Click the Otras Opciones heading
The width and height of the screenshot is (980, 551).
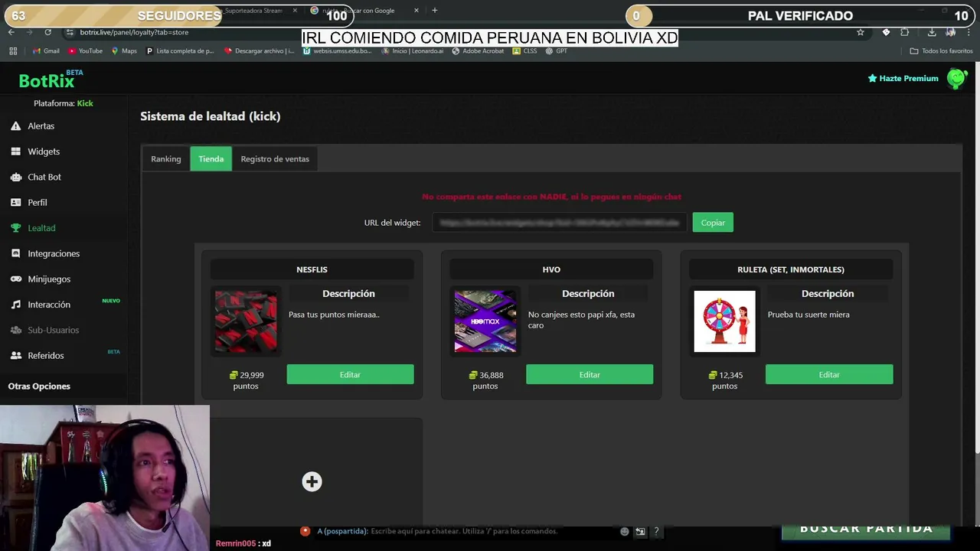tap(39, 386)
